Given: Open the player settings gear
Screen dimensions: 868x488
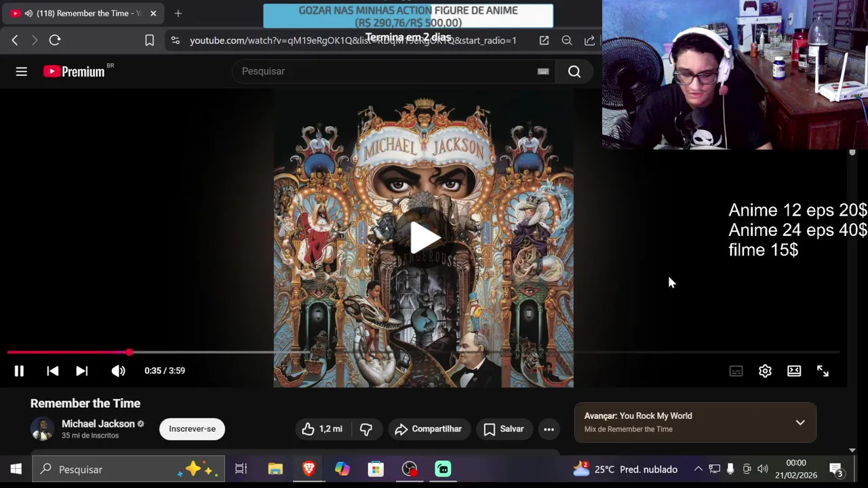Looking at the screenshot, I should pos(765,371).
